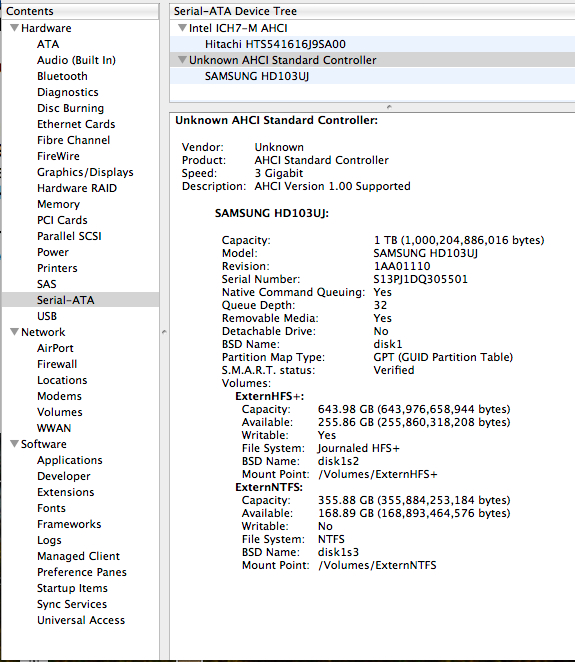Viewport: 575px width, 662px height.
Task: Select Fonts in the sidebar
Action: coord(51,508)
